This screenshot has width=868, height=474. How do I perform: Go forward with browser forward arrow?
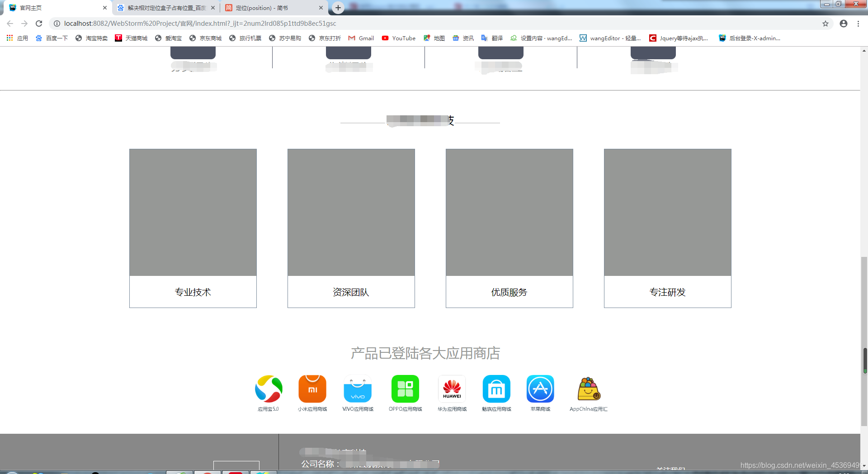pyautogui.click(x=24, y=24)
